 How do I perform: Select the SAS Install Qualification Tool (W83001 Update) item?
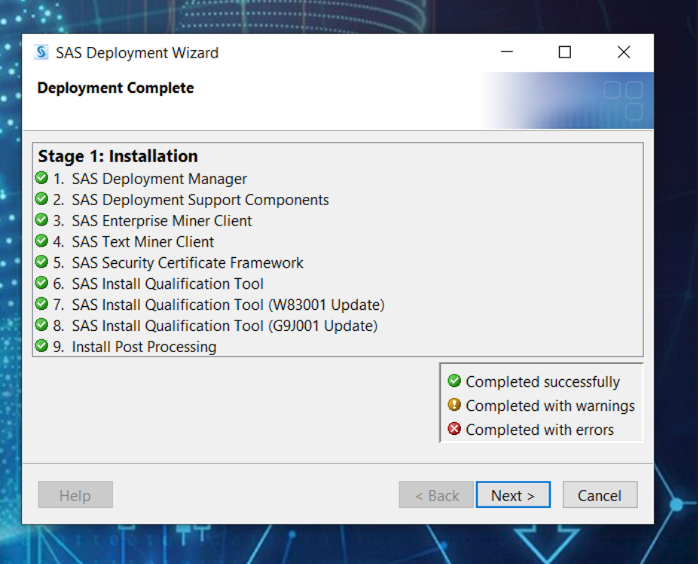228,305
